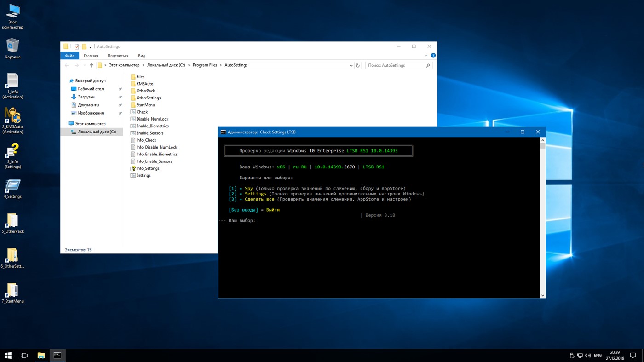Image resolution: width=644 pixels, height=362 pixels.
Task: Open the Файл tab in Explorer
Action: tap(69, 56)
